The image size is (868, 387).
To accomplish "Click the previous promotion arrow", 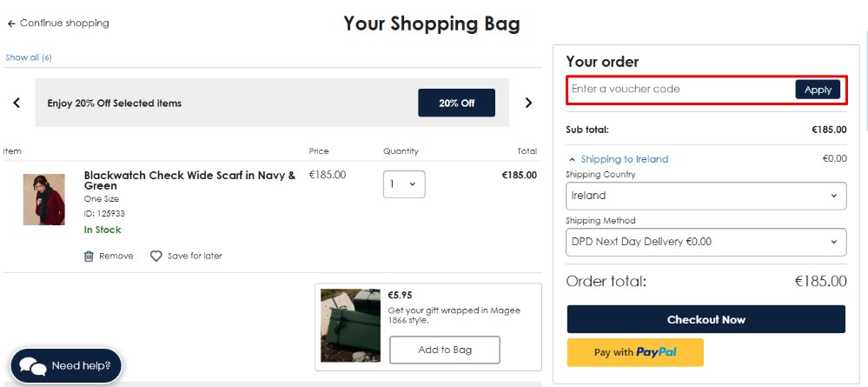I will [17, 103].
